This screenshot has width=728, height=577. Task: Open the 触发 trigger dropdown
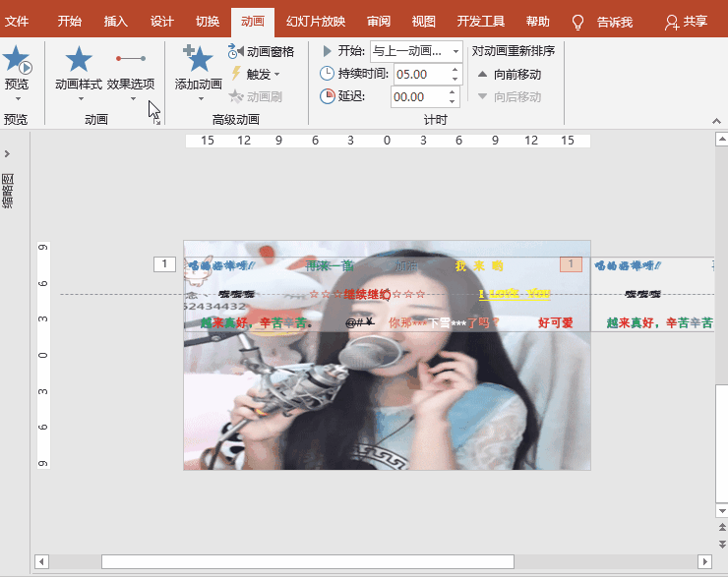tap(256, 74)
